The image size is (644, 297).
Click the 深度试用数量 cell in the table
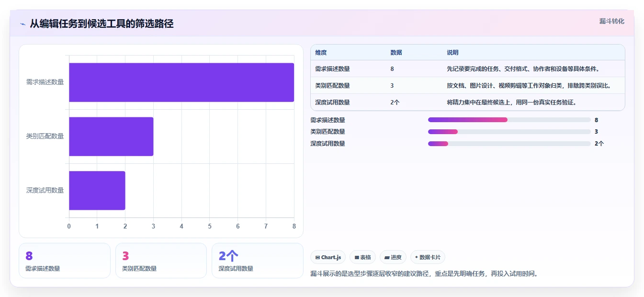332,103
